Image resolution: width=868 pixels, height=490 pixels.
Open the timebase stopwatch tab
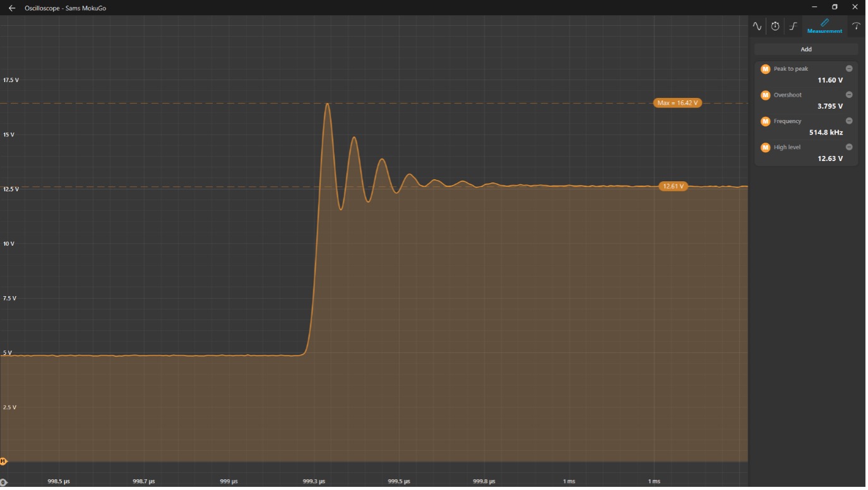[775, 27]
